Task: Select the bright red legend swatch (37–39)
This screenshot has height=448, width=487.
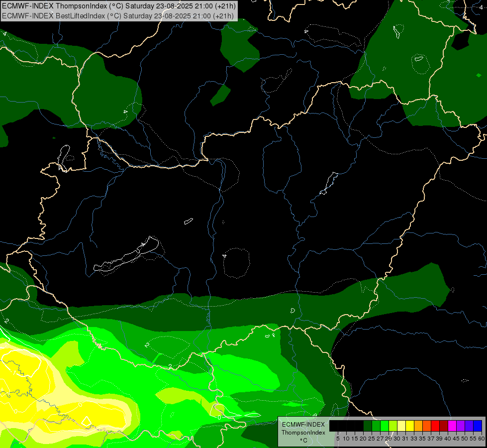Action: [435, 426]
